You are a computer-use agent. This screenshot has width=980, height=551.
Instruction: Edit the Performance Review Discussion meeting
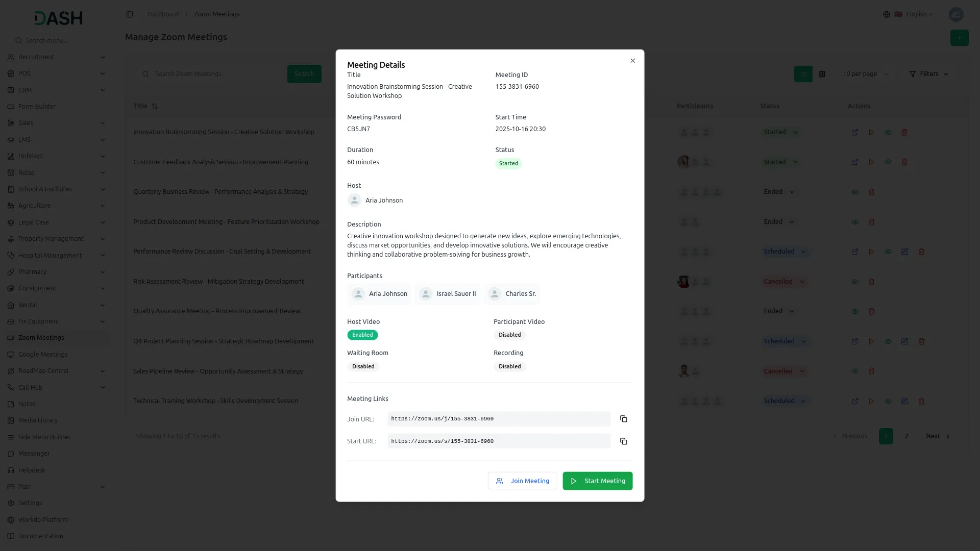click(x=904, y=252)
